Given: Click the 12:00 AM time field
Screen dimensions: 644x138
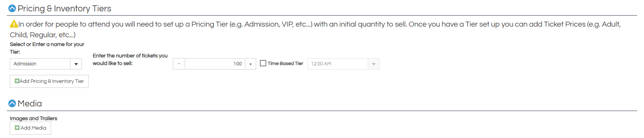Looking at the screenshot, I should point(337,64).
